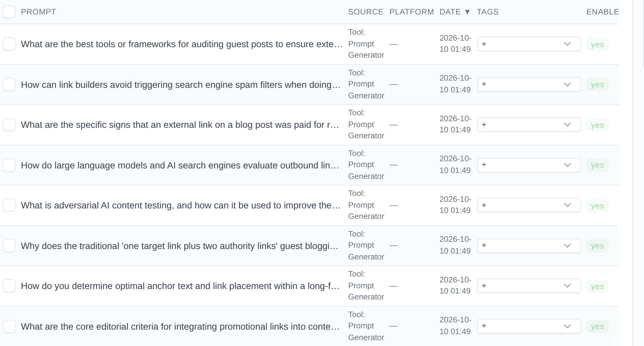Image resolution: width=644 pixels, height=346 pixels.
Task: Open tags dropdown for 'large language models' row
Action: click(x=529, y=165)
